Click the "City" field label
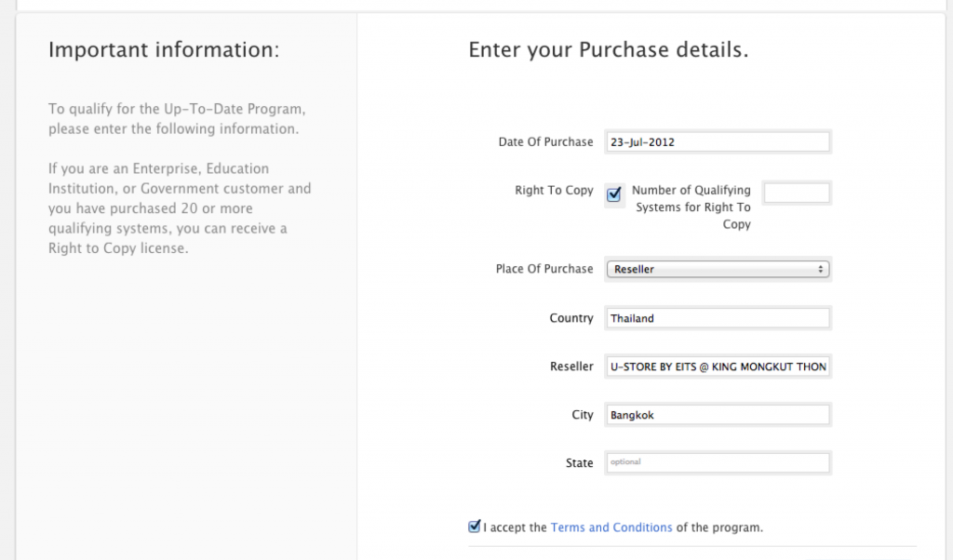 pos(582,415)
